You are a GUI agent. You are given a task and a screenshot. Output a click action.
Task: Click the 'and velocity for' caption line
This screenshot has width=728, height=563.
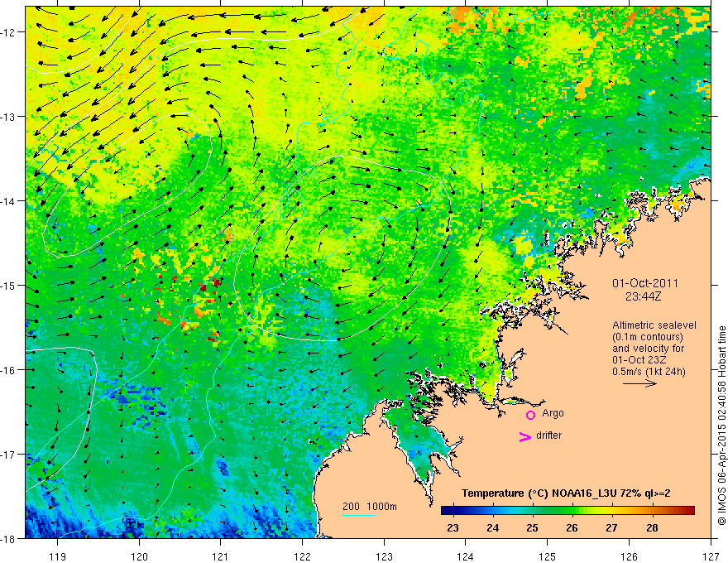coord(648,349)
